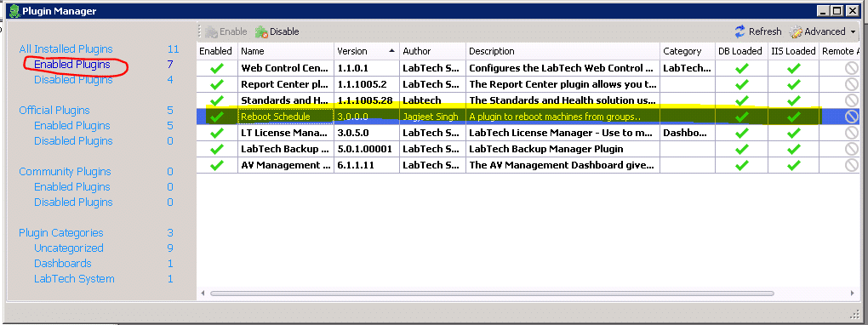Viewport: 868px width, 325px height.
Task: Click DB Loaded checkmark in Reboot Schedule row
Action: coord(741,117)
